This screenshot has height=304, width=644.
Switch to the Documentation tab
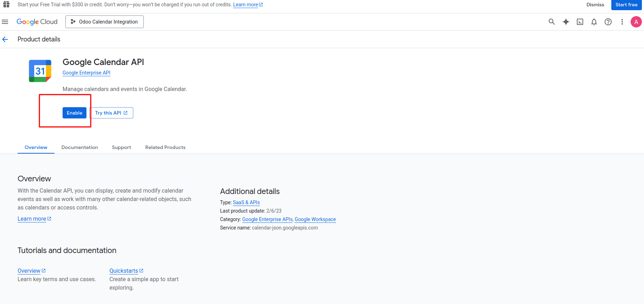click(80, 147)
